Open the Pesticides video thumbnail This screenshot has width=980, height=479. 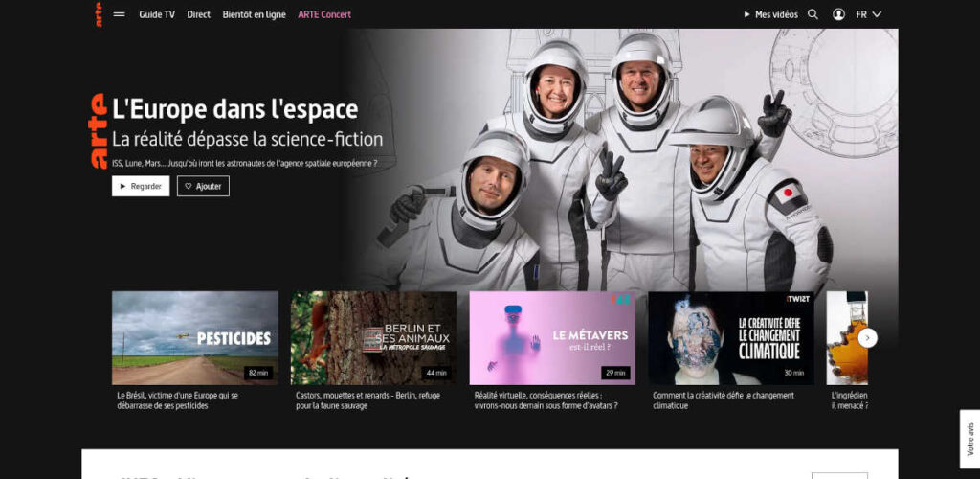pyautogui.click(x=195, y=337)
